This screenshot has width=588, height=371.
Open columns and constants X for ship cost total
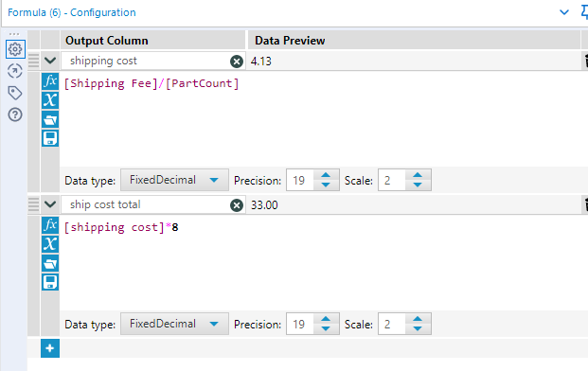click(50, 244)
